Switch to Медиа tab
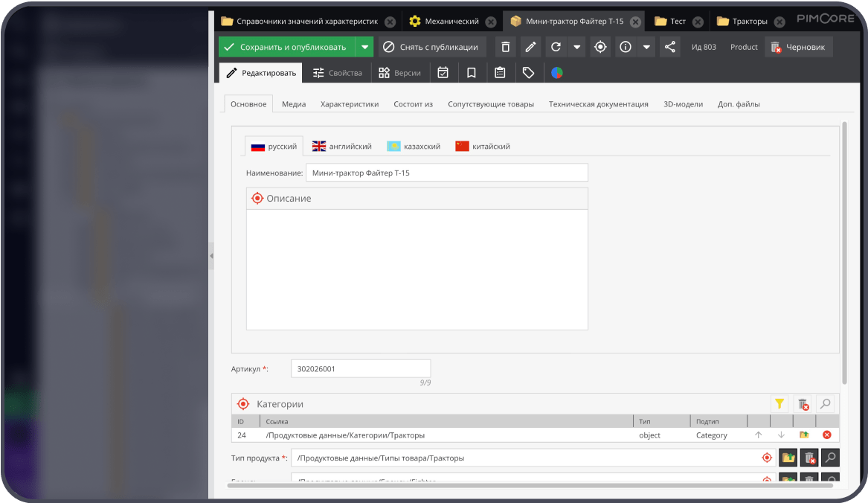This screenshot has height=503, width=868. (x=294, y=104)
